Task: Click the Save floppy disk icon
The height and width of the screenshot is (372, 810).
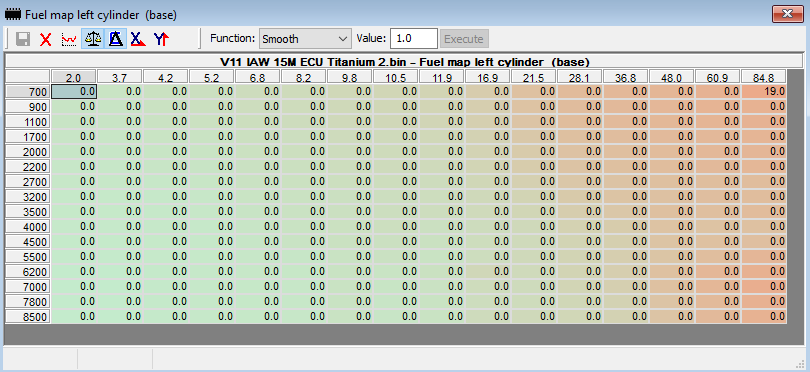Action: click(23, 39)
